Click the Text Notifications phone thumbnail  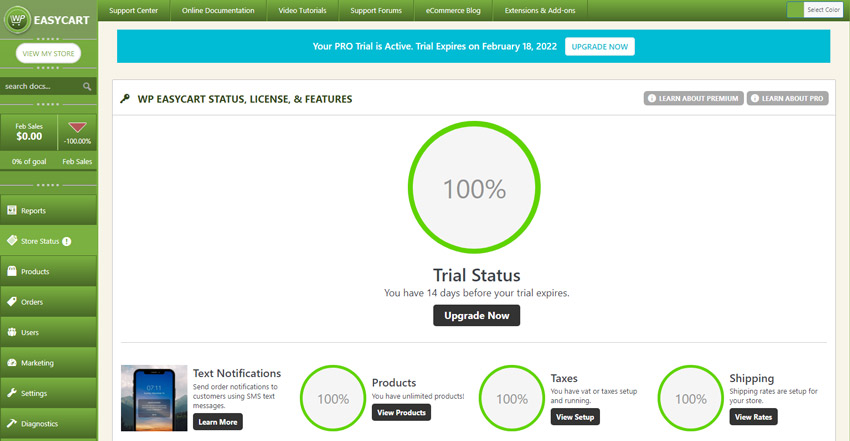[x=153, y=397]
